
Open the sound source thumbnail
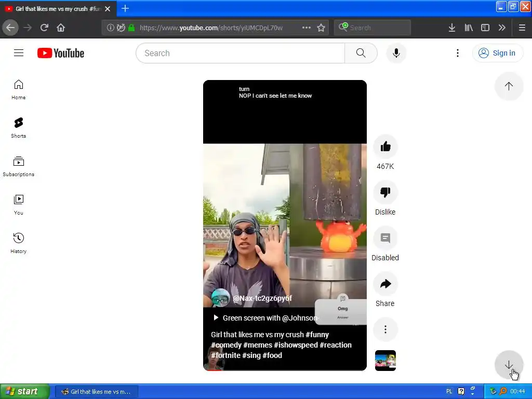tap(385, 361)
